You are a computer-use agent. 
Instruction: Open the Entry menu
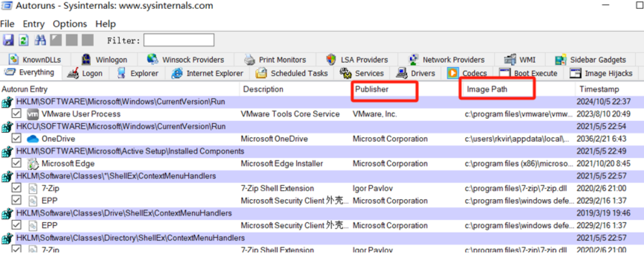33,24
